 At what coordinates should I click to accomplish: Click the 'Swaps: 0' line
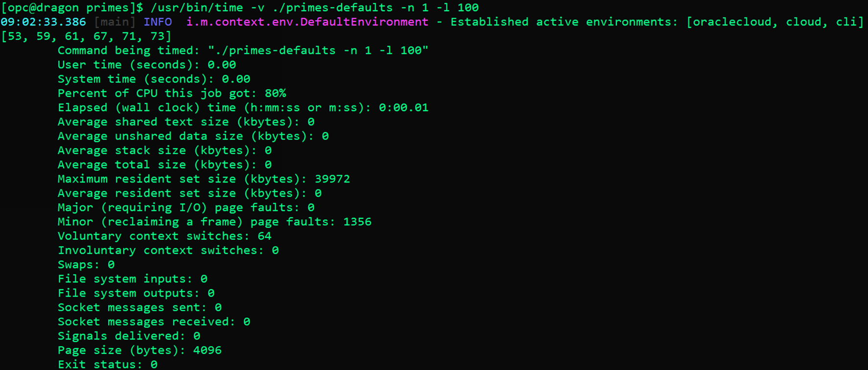click(86, 265)
